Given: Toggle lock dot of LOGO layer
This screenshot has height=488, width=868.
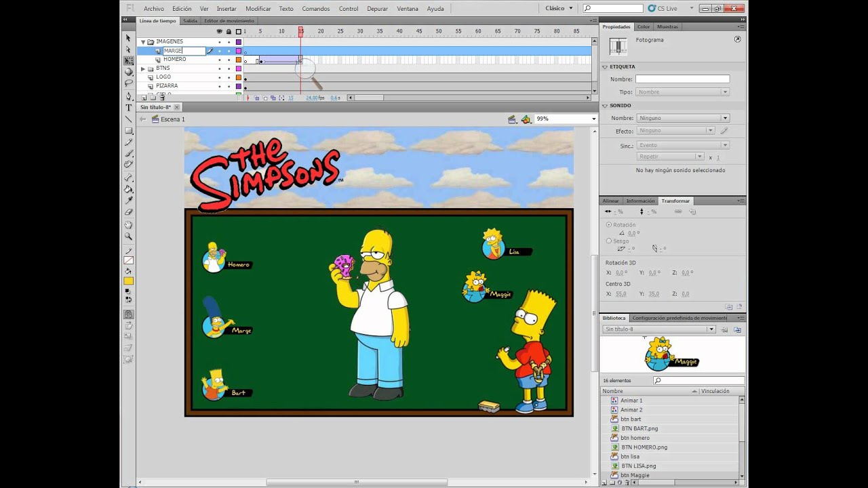Looking at the screenshot, I should [x=229, y=77].
